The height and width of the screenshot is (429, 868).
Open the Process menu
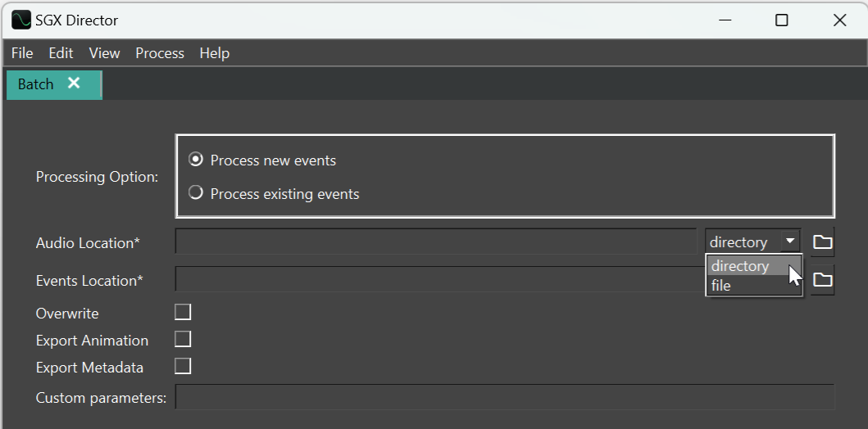pyautogui.click(x=160, y=53)
